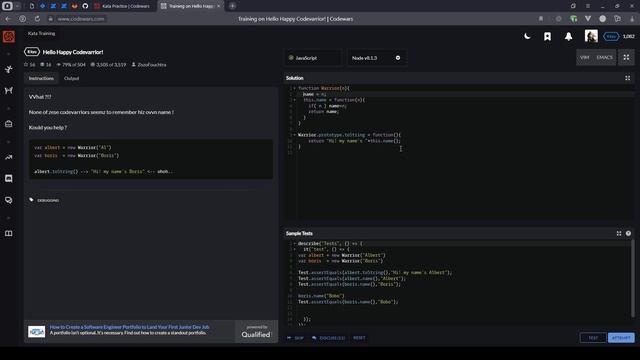Expand the Sample Tests panel
This screenshot has height=360, width=640.
pos(619,233)
